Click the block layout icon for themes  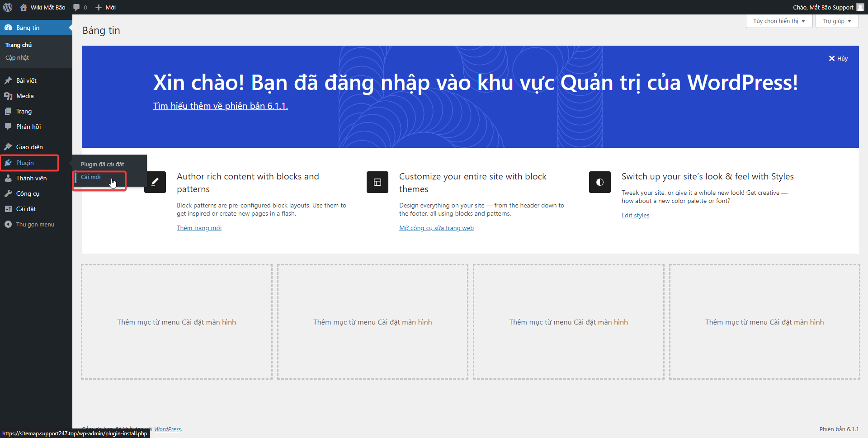point(377,182)
